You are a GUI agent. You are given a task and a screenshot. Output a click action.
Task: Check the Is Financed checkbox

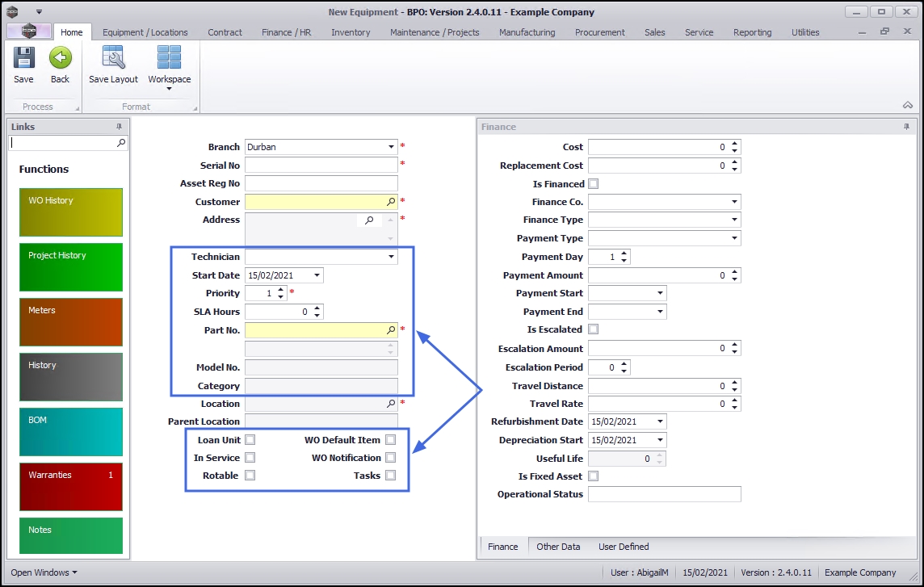pyautogui.click(x=594, y=184)
